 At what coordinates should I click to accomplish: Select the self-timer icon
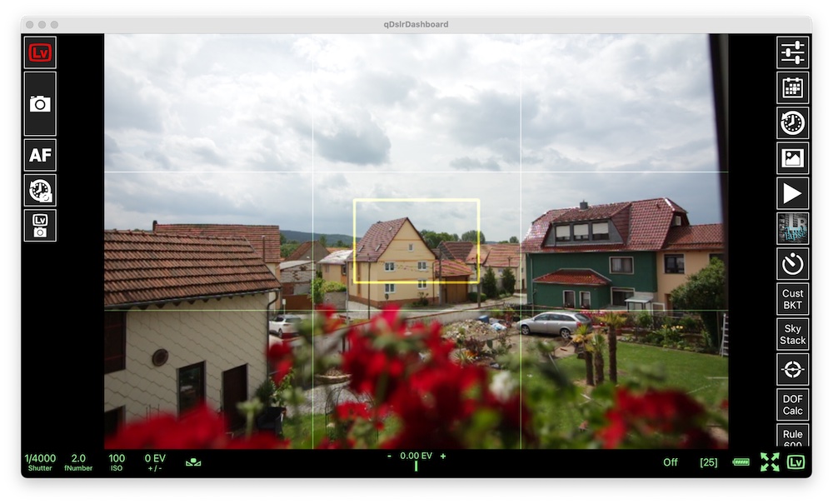click(x=792, y=264)
